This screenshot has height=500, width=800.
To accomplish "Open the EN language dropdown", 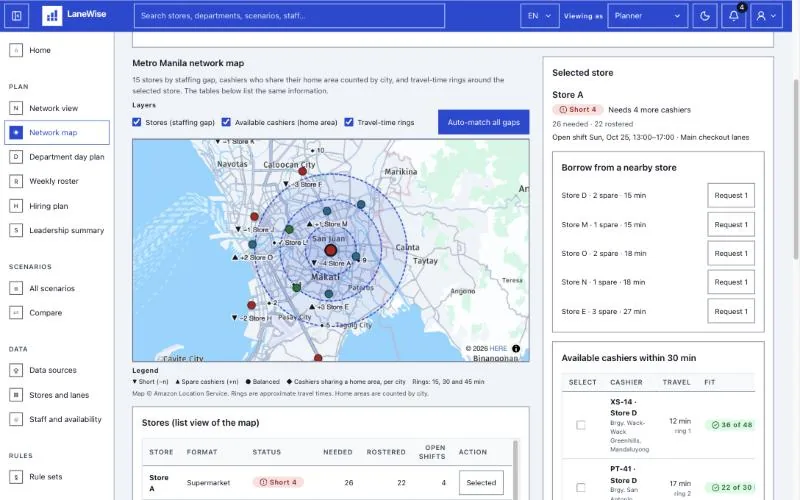I will [539, 16].
